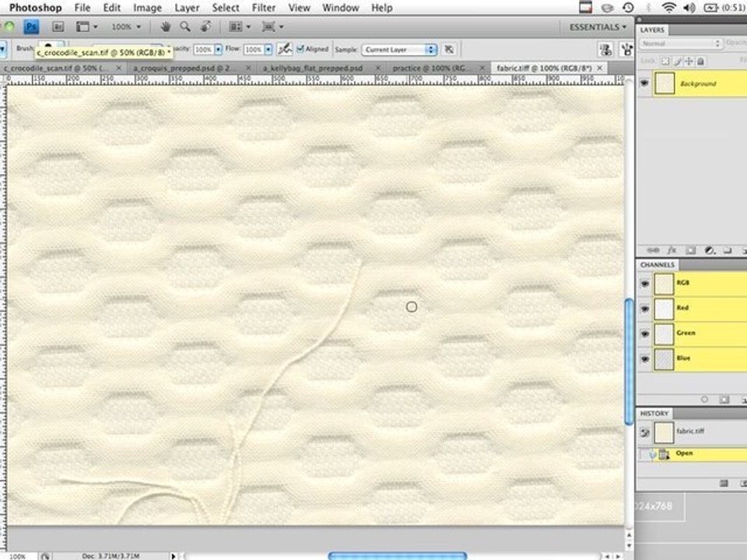Click the Wi-Fi status icon
The image size is (747, 560).
tap(669, 7)
